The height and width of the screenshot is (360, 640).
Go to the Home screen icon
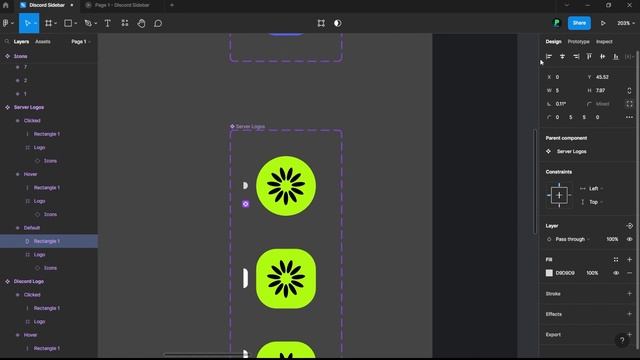pyautogui.click(x=6, y=5)
